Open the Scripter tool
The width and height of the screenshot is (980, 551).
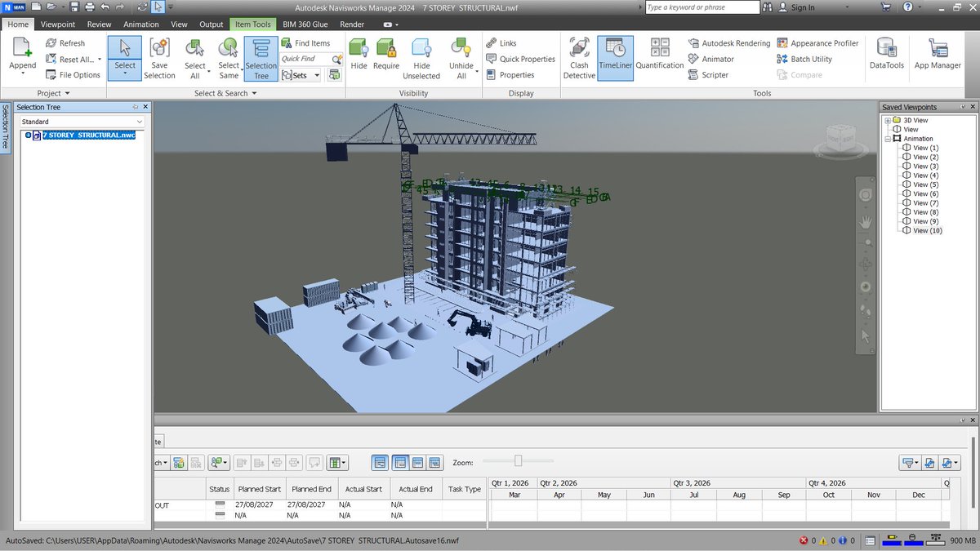709,75
